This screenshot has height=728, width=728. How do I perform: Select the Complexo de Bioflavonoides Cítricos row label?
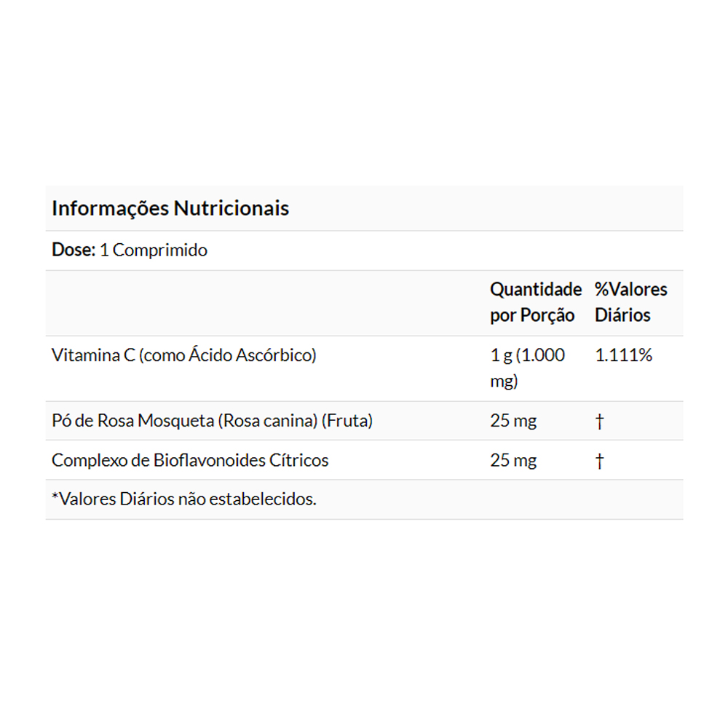190,460
